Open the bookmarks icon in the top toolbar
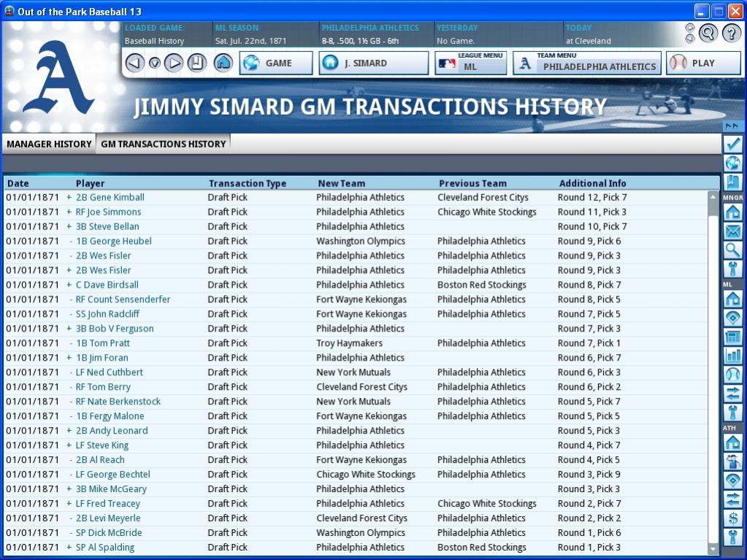Viewport: 747px width, 560px height. point(197,63)
